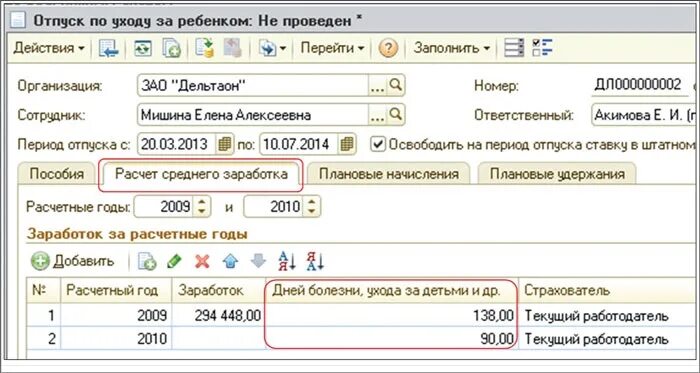Screen dimensions: 700x373
Task: Click Текущий работодатель in the 2009 row
Action: pyautogui.click(x=596, y=316)
